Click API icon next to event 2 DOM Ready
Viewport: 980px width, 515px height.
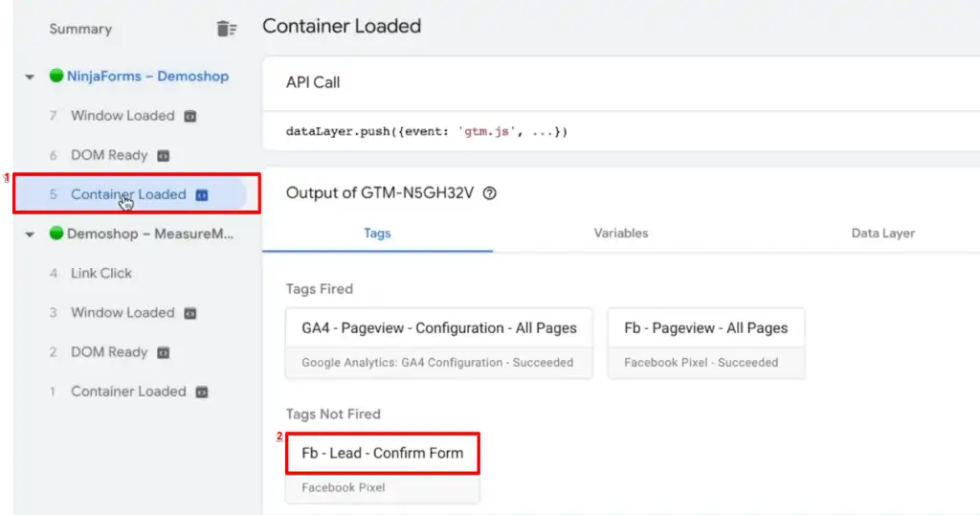coord(163,352)
